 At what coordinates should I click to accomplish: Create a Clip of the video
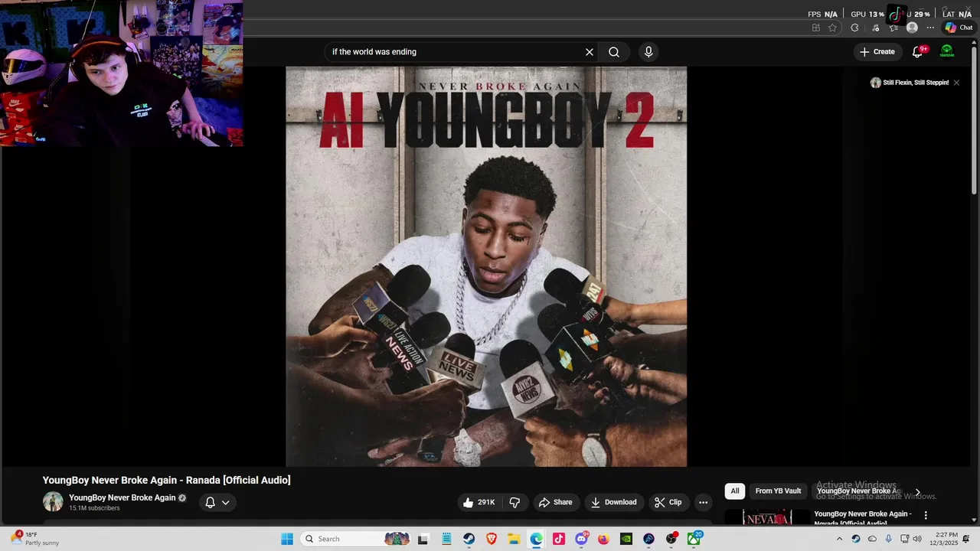pyautogui.click(x=668, y=502)
